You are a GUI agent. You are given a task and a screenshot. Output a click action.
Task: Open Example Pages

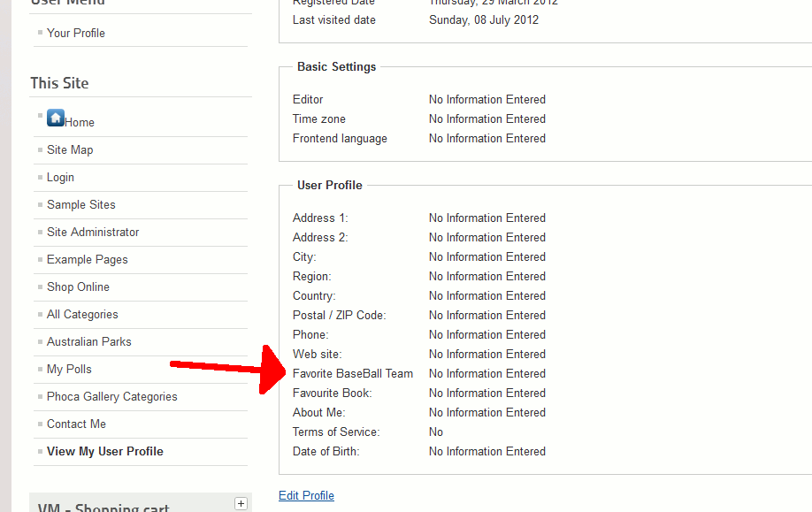pos(87,260)
